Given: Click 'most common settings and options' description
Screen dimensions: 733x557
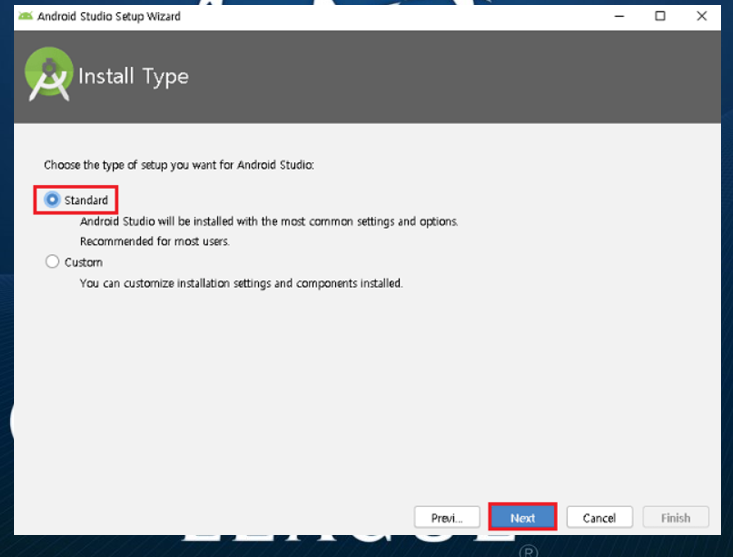Looking at the screenshot, I should click(x=269, y=221).
